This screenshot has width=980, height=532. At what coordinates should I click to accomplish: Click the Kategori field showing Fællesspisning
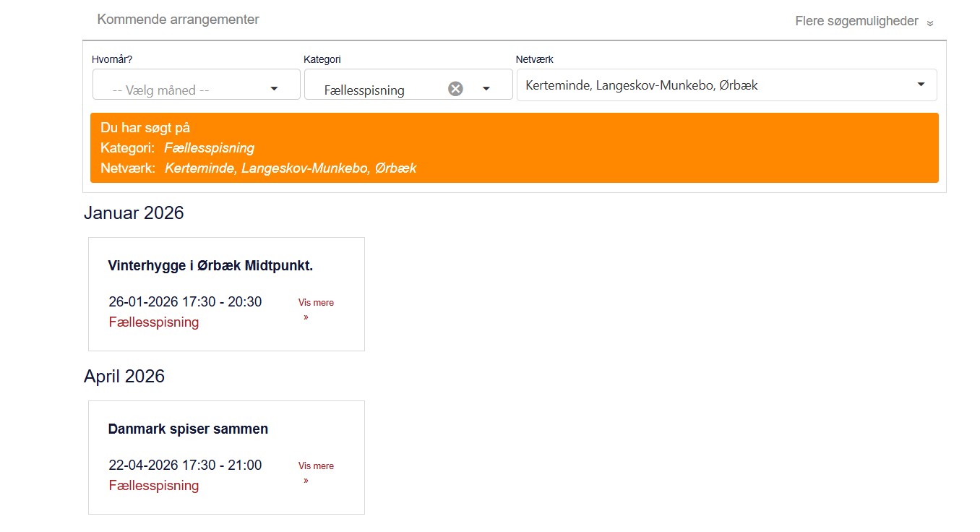point(364,90)
